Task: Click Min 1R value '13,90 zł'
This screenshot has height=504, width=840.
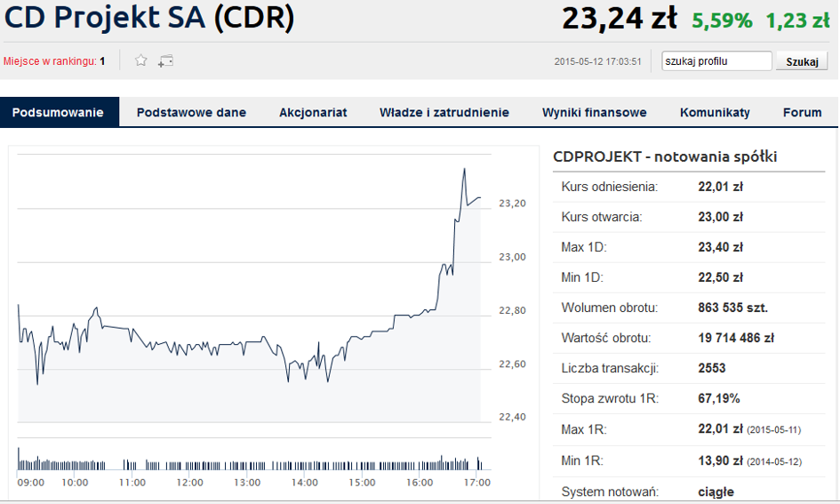Action: point(721,460)
